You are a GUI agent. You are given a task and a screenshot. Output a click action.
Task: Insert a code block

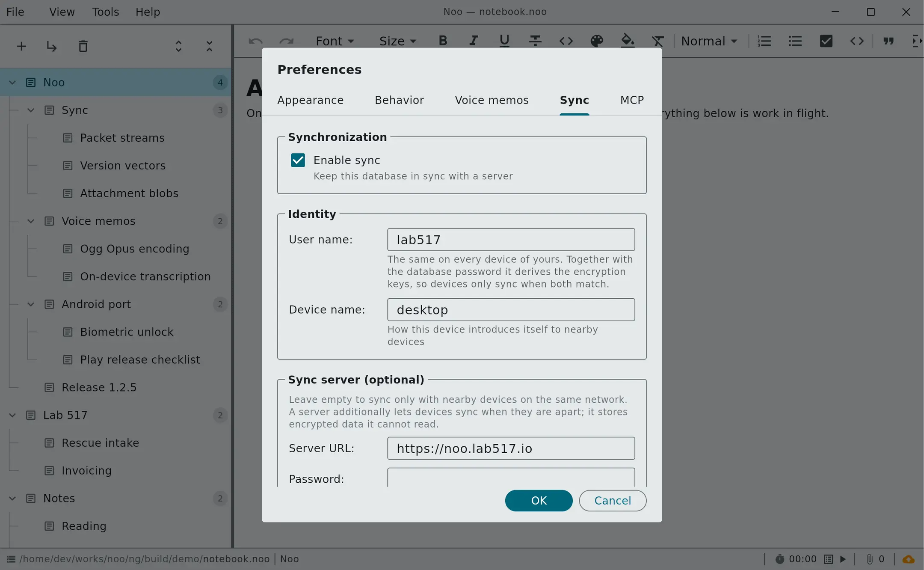tap(857, 41)
